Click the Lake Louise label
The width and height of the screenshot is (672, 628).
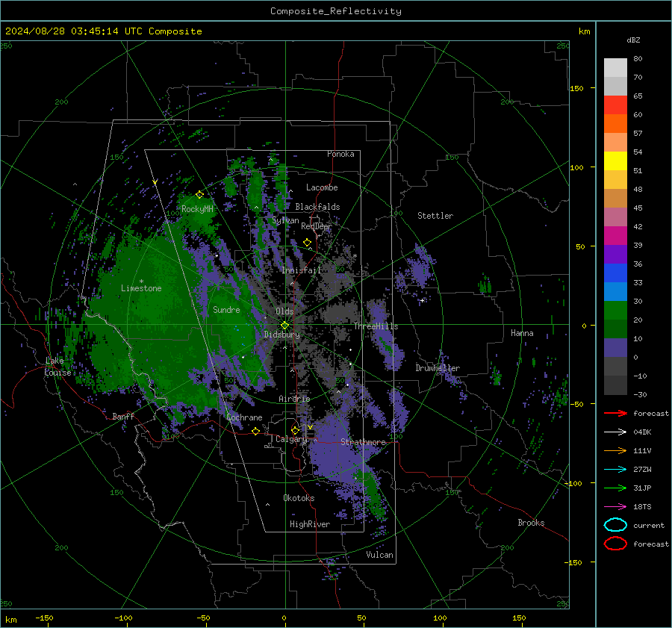57,367
